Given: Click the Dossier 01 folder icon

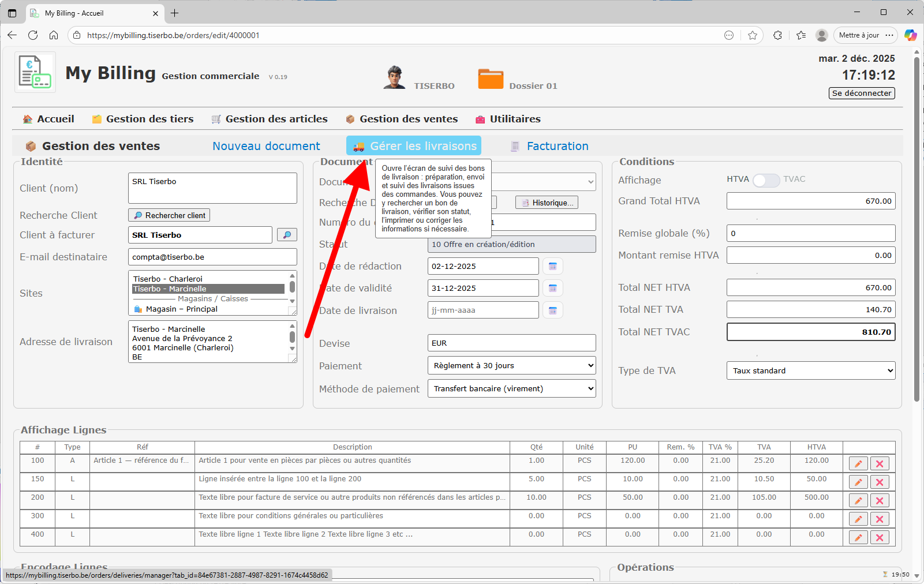Looking at the screenshot, I should coord(491,79).
